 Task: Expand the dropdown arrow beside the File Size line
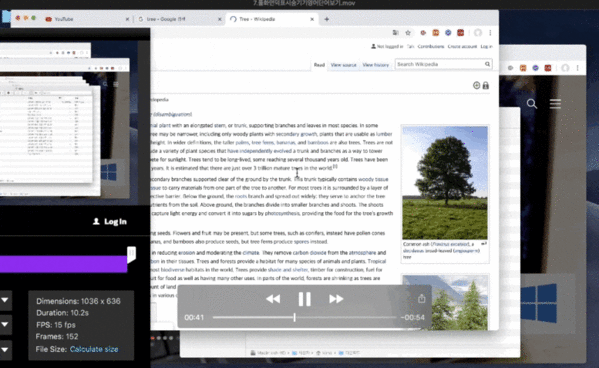(5, 349)
